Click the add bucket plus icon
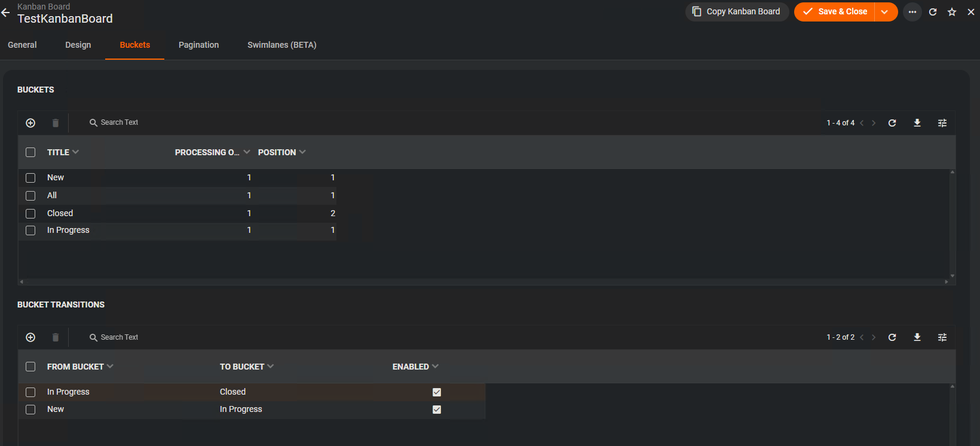 coord(30,123)
